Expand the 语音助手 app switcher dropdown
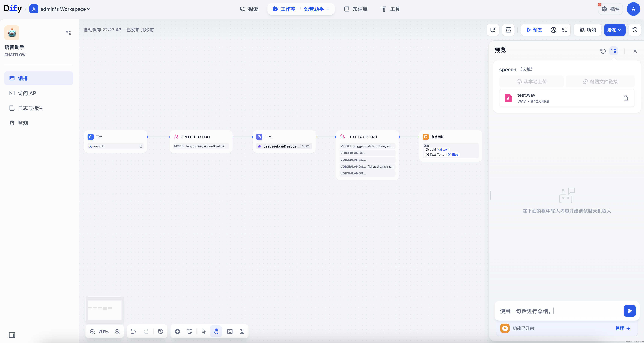 point(317,9)
